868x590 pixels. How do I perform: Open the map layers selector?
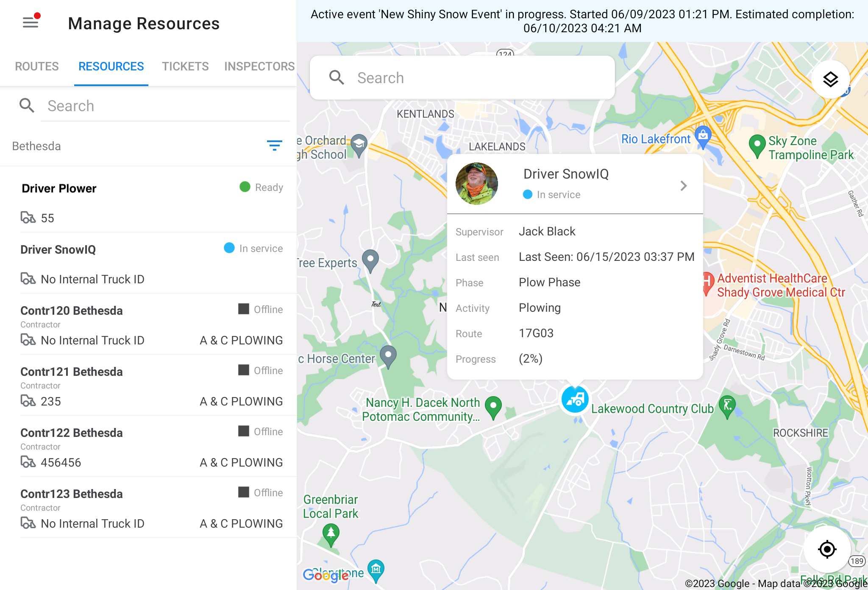click(830, 79)
